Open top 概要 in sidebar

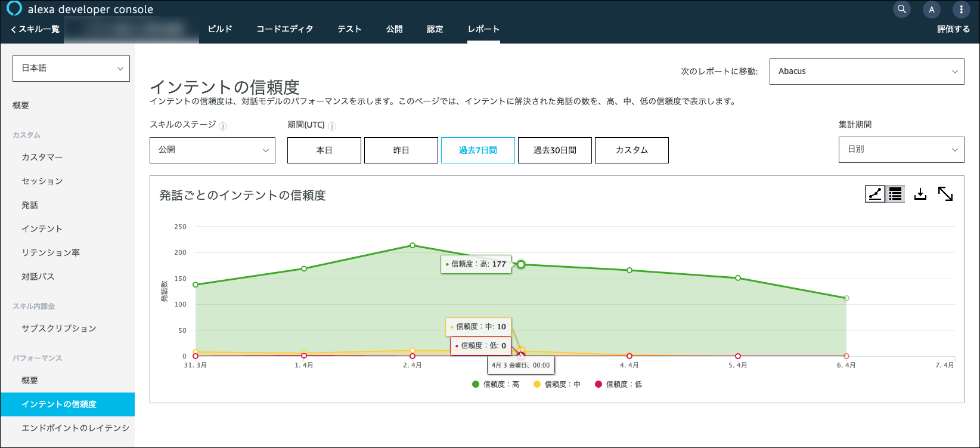tap(21, 106)
